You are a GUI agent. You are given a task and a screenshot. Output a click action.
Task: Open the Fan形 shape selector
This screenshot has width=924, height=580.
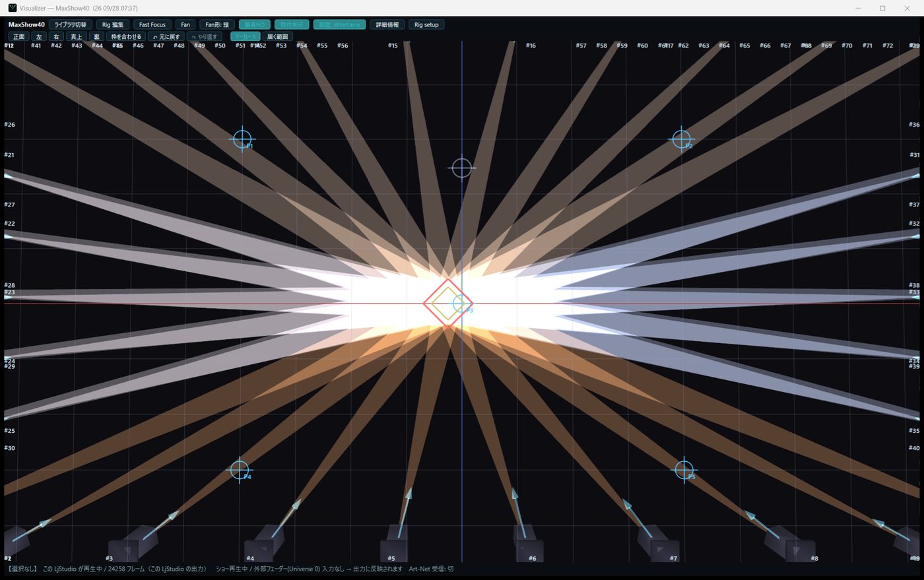pos(216,24)
